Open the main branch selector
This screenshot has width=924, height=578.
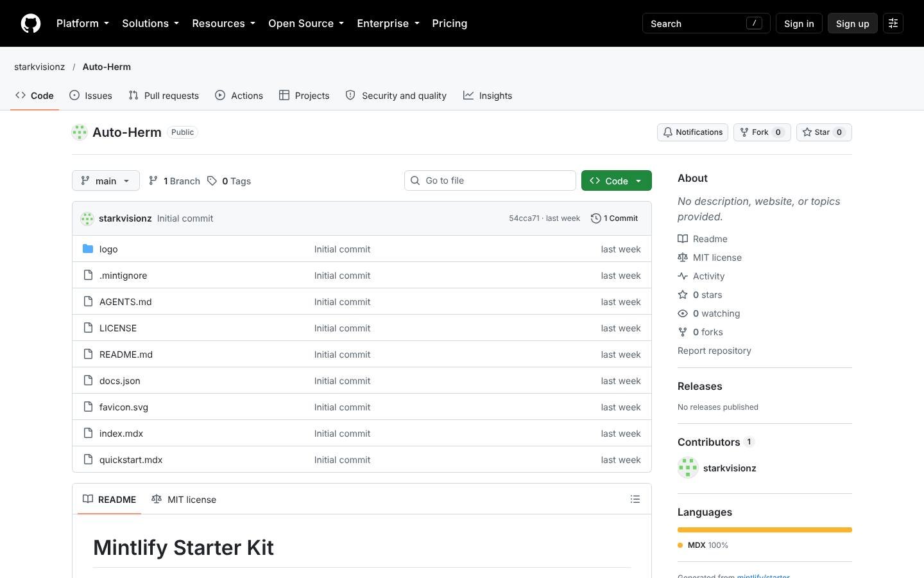(106, 180)
